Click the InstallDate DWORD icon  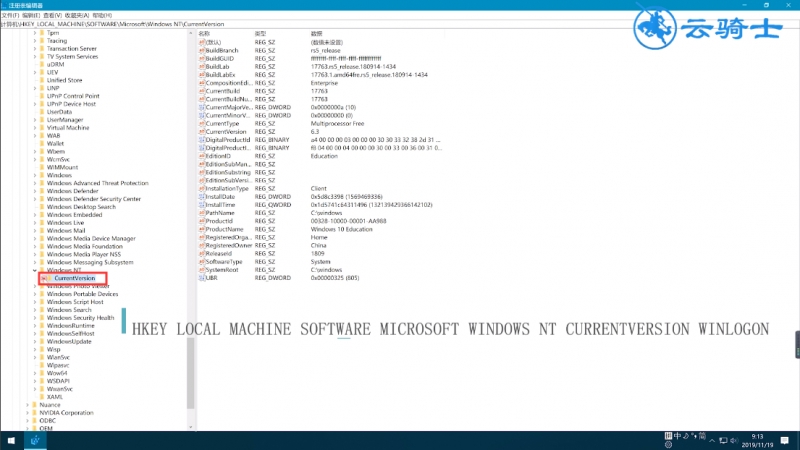click(202, 197)
